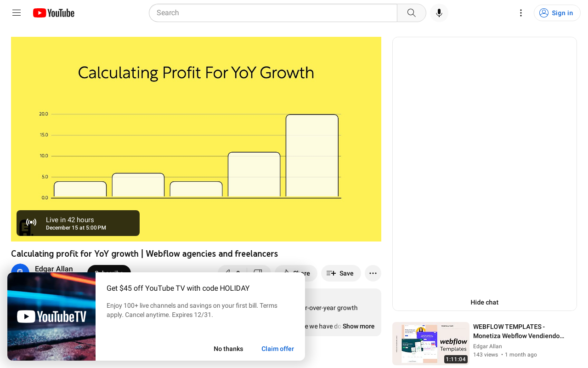Hide the live chat panel
588x368 pixels.
pos(485,302)
